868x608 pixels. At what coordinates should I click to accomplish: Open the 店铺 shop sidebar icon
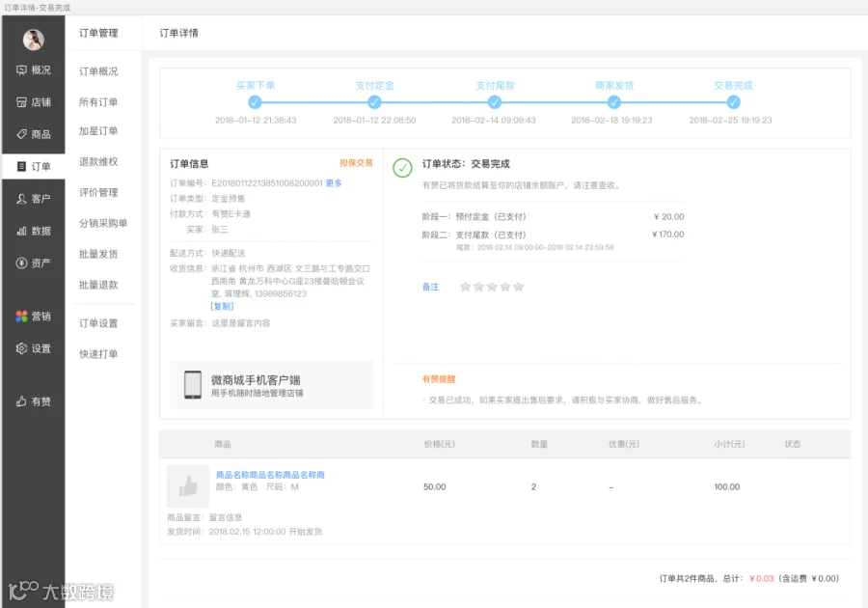tap(21, 102)
